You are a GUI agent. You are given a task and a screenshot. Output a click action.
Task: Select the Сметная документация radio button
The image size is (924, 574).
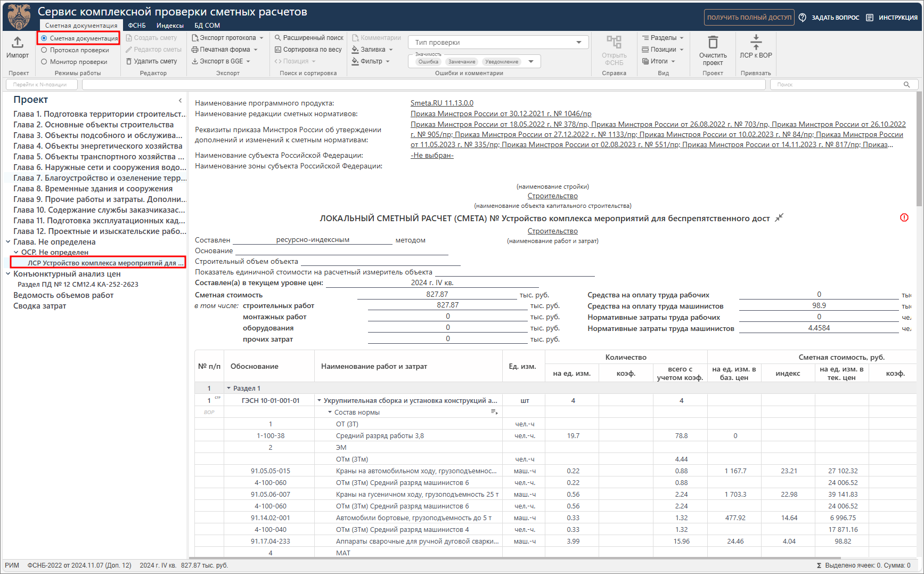(x=44, y=38)
